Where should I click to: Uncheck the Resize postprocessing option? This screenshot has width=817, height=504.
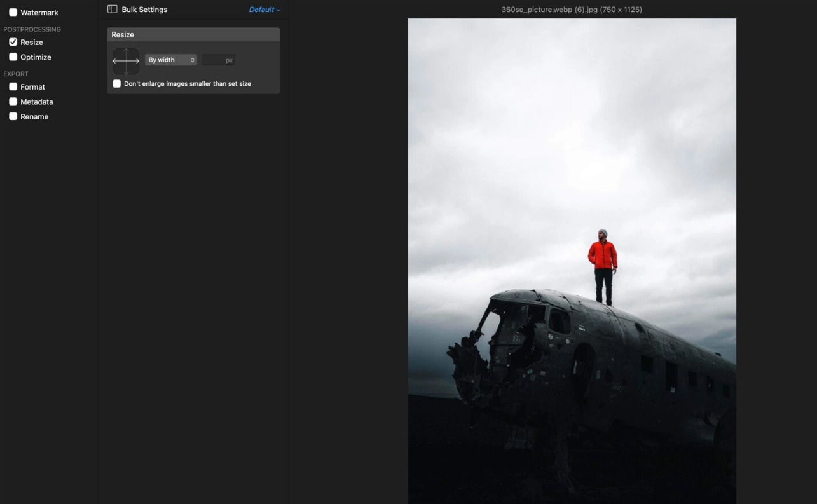pyautogui.click(x=13, y=42)
